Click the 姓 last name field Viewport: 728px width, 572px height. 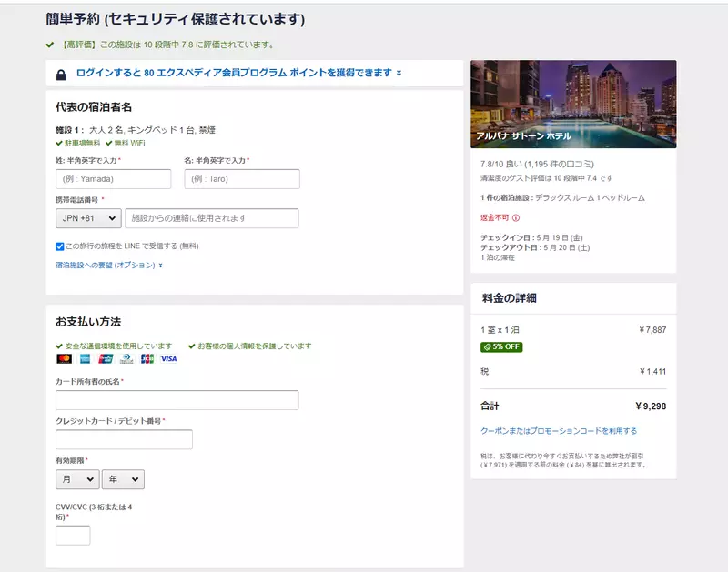113,178
